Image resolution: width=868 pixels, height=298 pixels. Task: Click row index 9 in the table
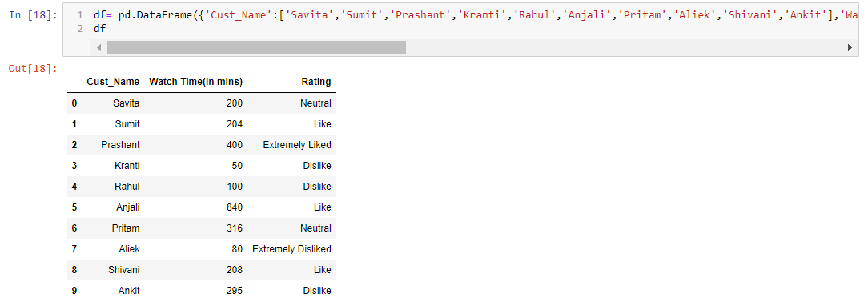74,290
